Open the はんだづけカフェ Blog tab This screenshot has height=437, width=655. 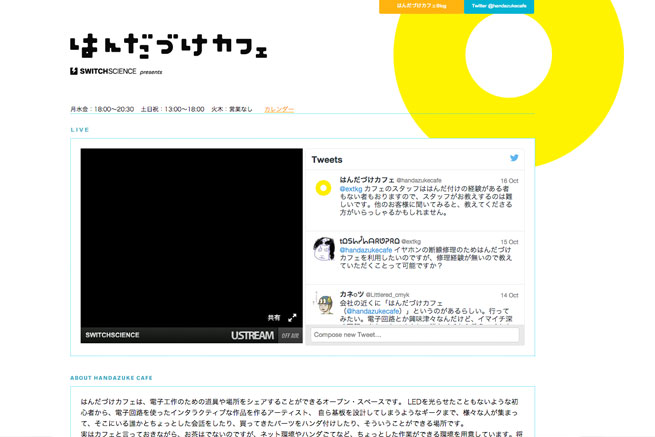click(421, 6)
